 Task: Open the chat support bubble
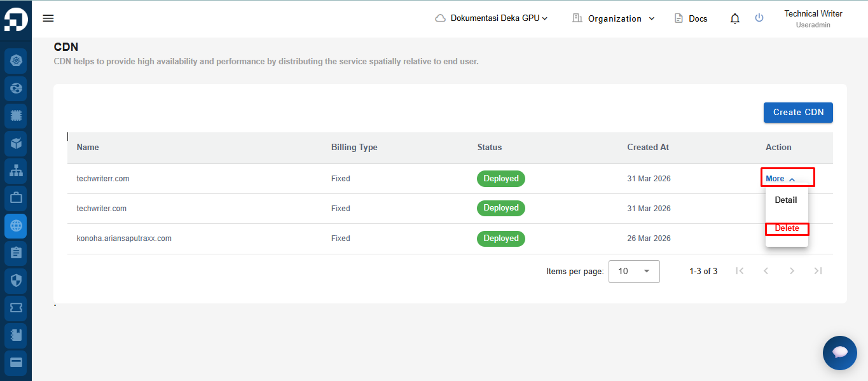839,352
